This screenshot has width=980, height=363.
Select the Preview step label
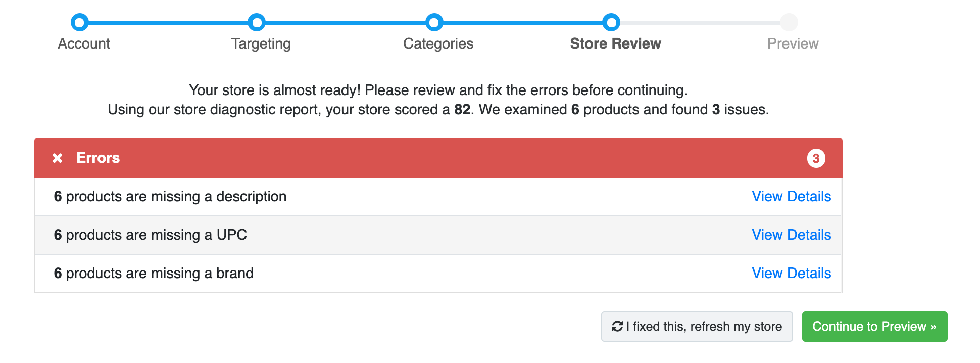point(793,44)
